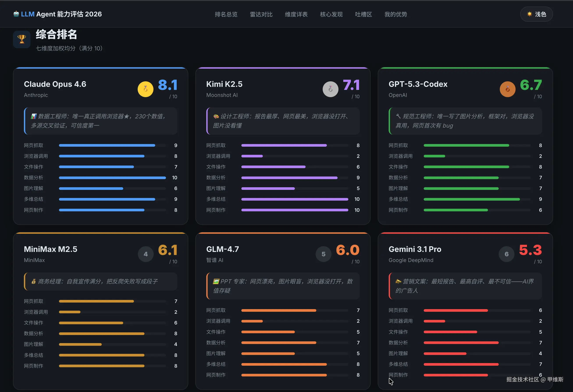Screen dimensions: 573x392
Task: Click GPT-5.3-Codex 规范工程师 quote box
Action: click(x=465, y=121)
